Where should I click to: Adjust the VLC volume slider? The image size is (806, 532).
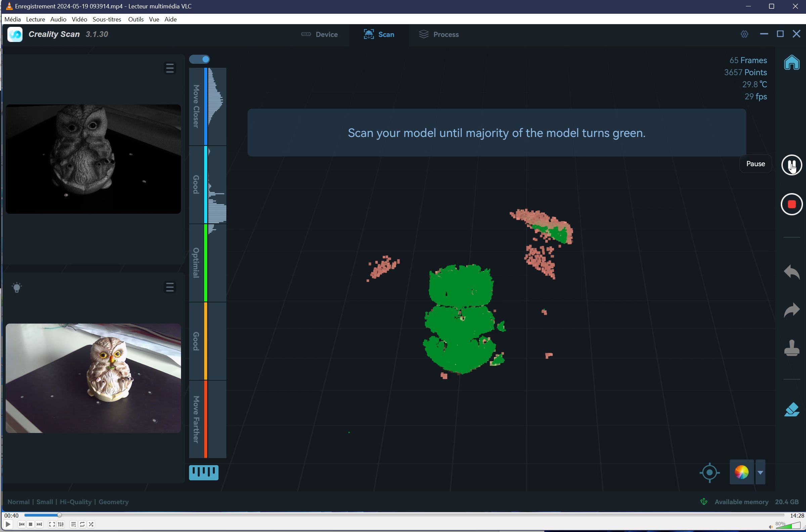click(787, 525)
